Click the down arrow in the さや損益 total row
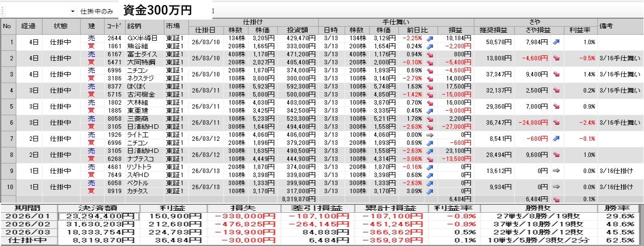Screen dimensions: 644x246 click(x=556, y=199)
